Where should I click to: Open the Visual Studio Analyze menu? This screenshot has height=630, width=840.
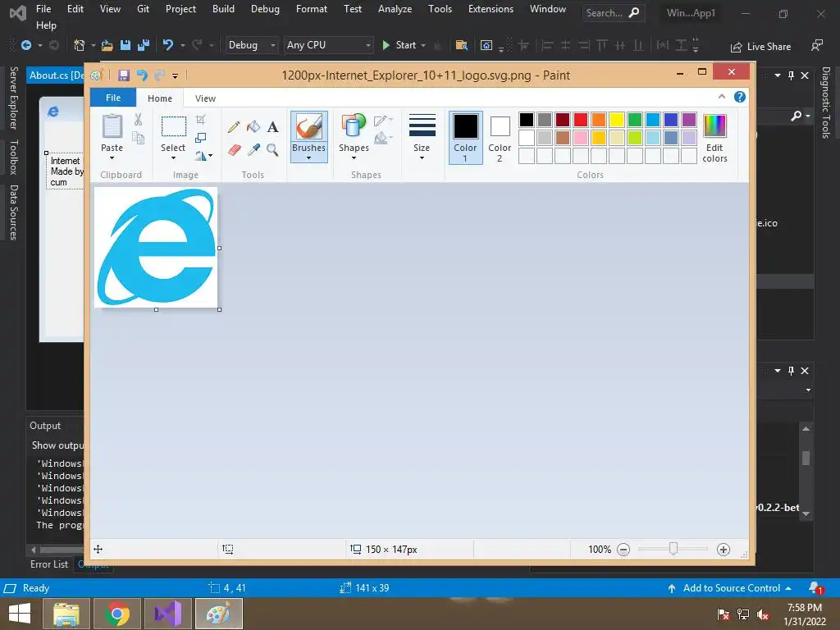pos(395,8)
